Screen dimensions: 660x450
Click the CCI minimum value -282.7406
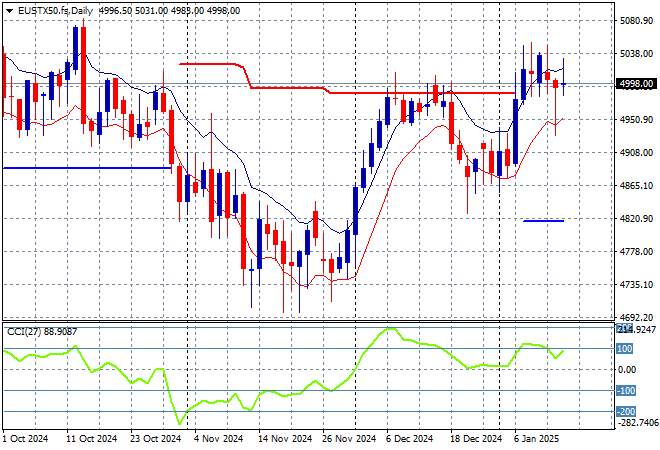click(637, 422)
